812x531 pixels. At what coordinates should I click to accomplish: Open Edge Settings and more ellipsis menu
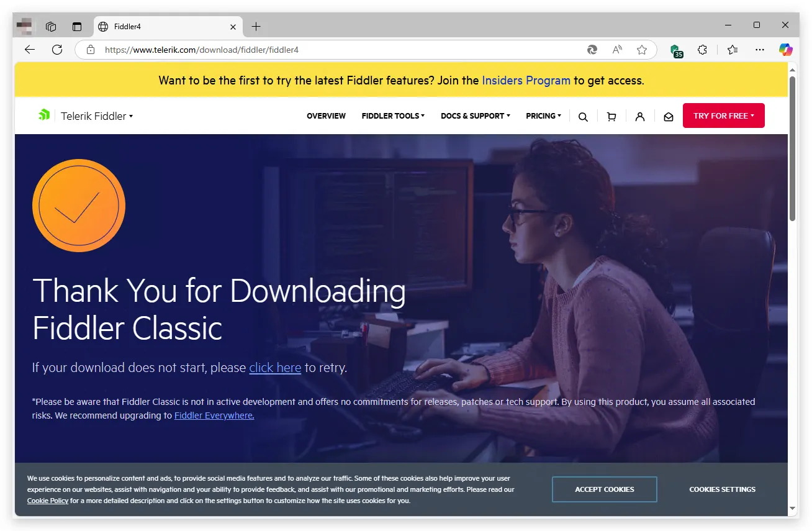tap(760, 50)
